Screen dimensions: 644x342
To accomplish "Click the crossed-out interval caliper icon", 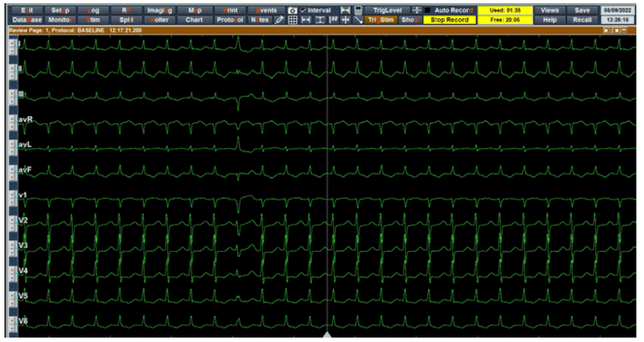I will point(345,10).
